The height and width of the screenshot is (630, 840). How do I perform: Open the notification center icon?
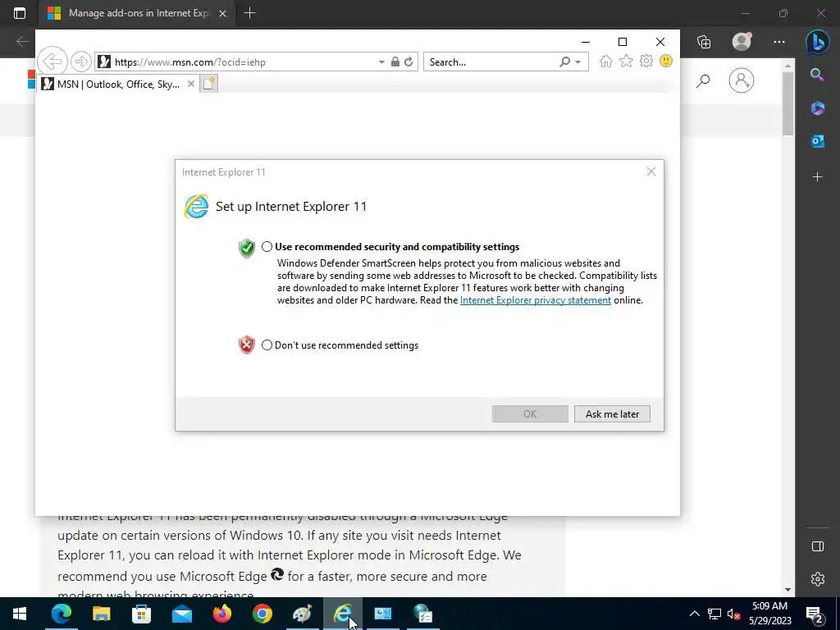815,614
